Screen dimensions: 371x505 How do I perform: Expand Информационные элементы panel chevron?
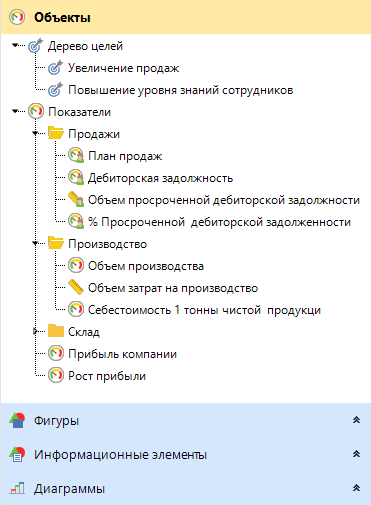(x=356, y=454)
